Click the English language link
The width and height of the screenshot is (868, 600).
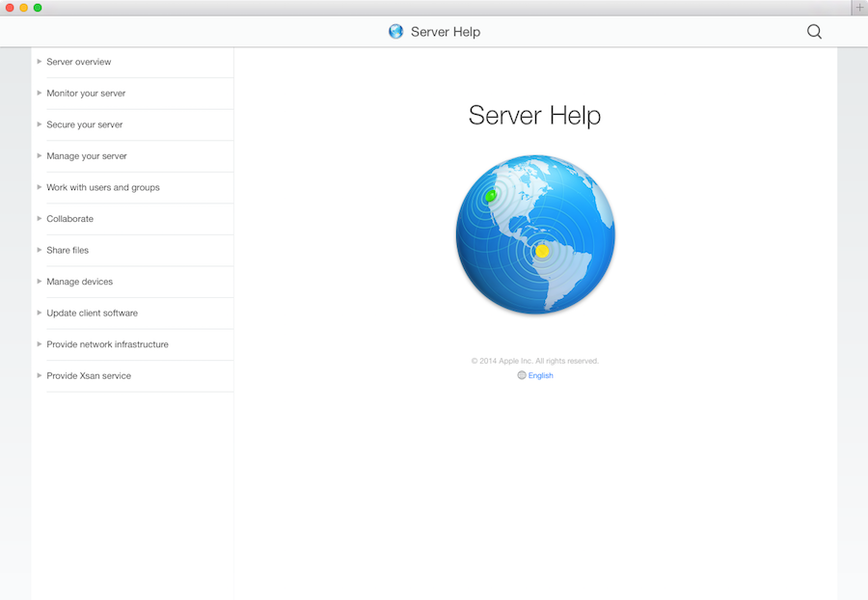coord(541,376)
